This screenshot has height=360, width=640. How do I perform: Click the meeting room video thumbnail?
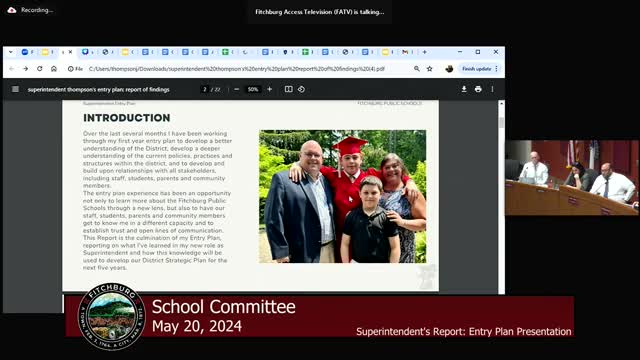[x=572, y=178]
